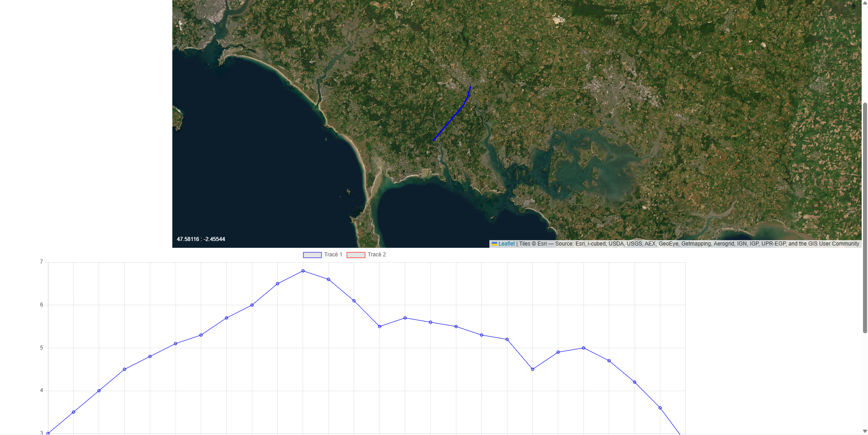Select the chart point on the 5 gridline
This screenshot has height=435, width=868.
(583, 348)
